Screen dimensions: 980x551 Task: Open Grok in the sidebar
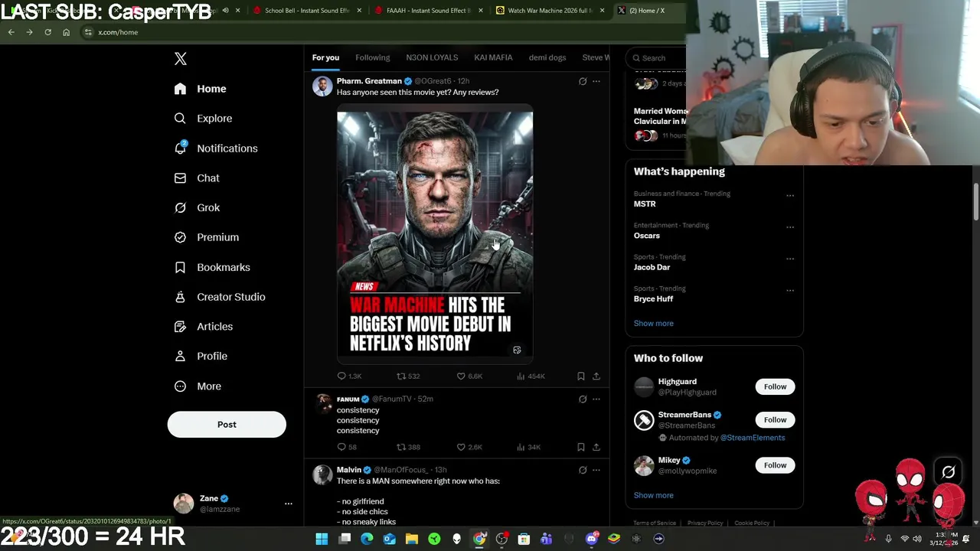coord(197,208)
